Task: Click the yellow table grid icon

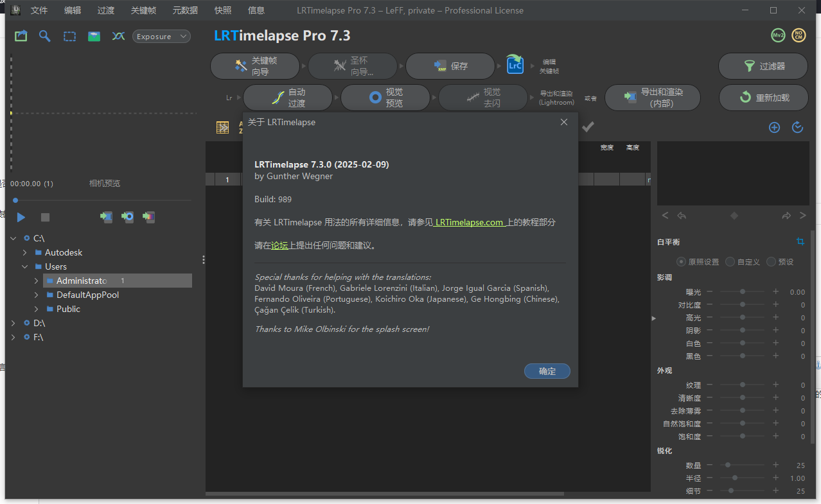Action: pyautogui.click(x=223, y=127)
